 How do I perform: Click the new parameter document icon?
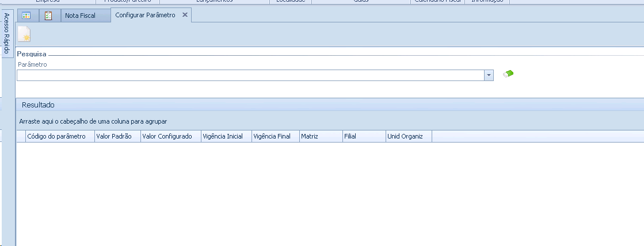(x=24, y=34)
